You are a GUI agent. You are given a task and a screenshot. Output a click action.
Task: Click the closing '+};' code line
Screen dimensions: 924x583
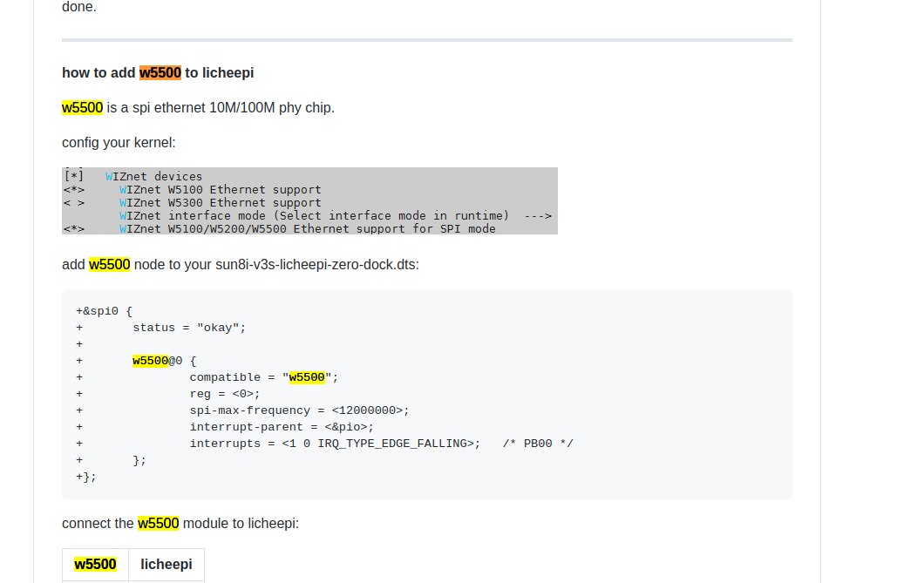[x=86, y=477]
